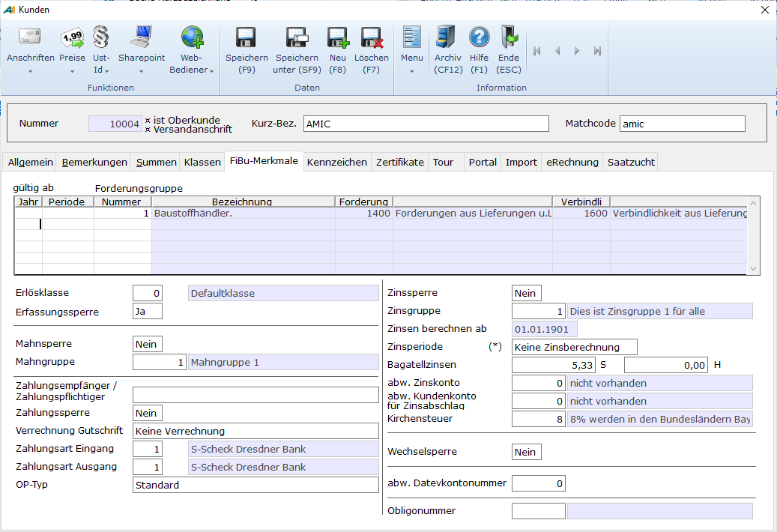Click the Sharepoint laptop icon
The height and width of the screenshot is (532, 777).
click(x=141, y=37)
